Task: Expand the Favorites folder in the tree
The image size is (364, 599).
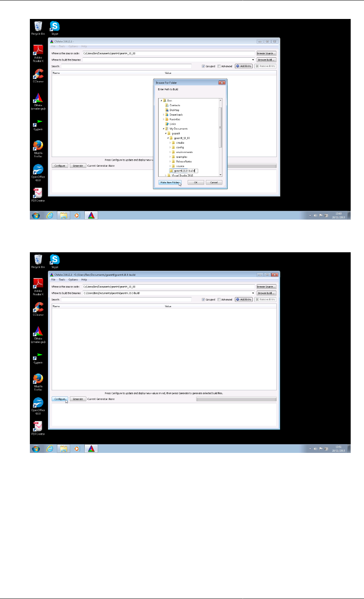Action: coord(163,119)
